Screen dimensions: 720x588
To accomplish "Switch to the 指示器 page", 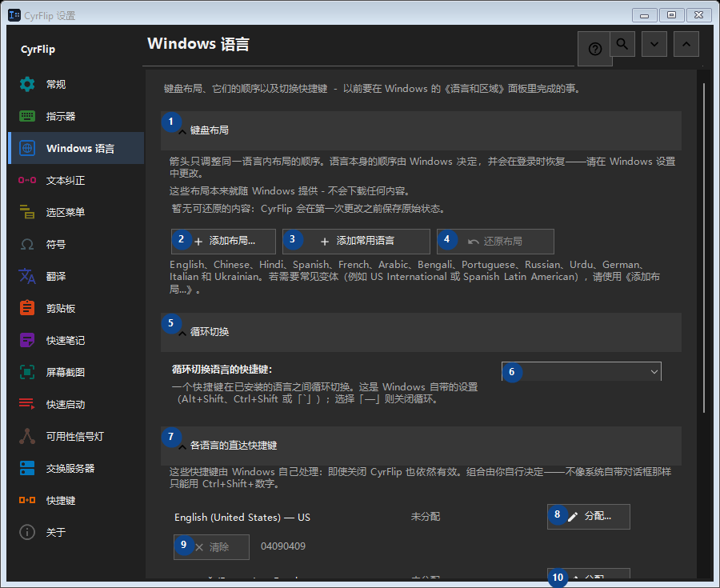I will coord(76,116).
